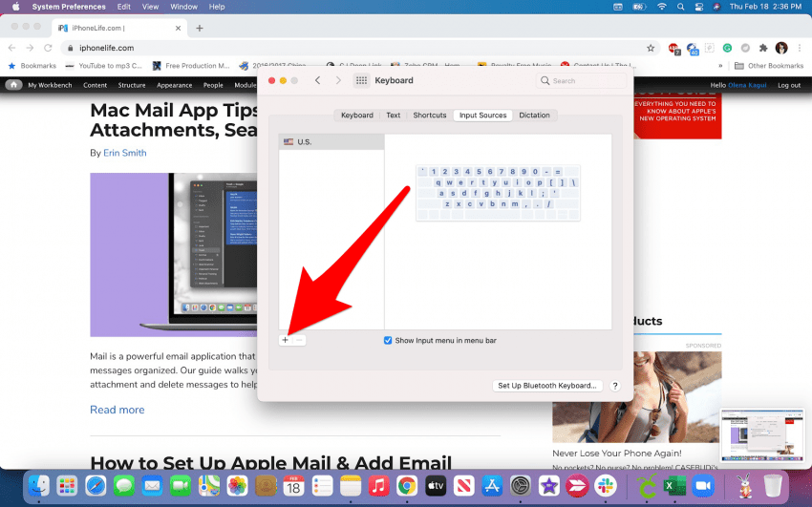The image size is (812, 507).
Task: Reload the page in Chrome
Action: [x=48, y=48]
